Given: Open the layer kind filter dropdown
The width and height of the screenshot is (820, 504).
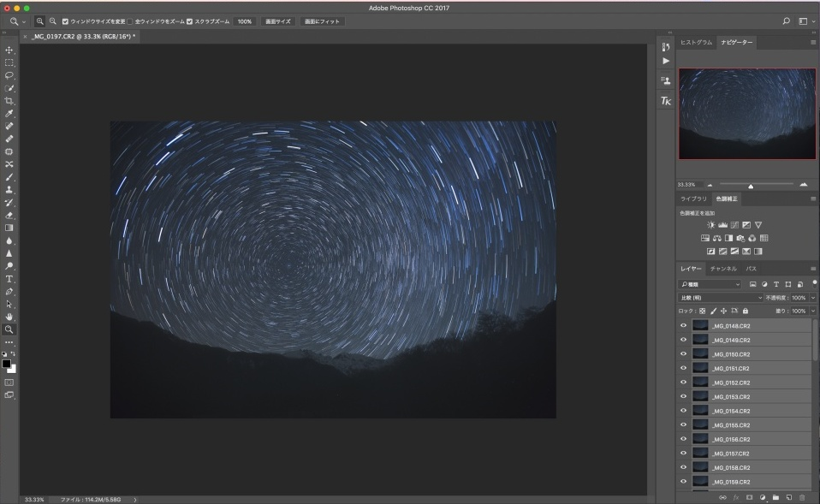Looking at the screenshot, I should [x=710, y=284].
